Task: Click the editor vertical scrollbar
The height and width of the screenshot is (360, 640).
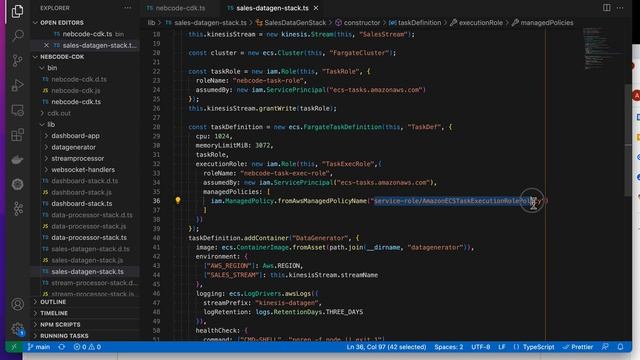Action: tap(628, 140)
